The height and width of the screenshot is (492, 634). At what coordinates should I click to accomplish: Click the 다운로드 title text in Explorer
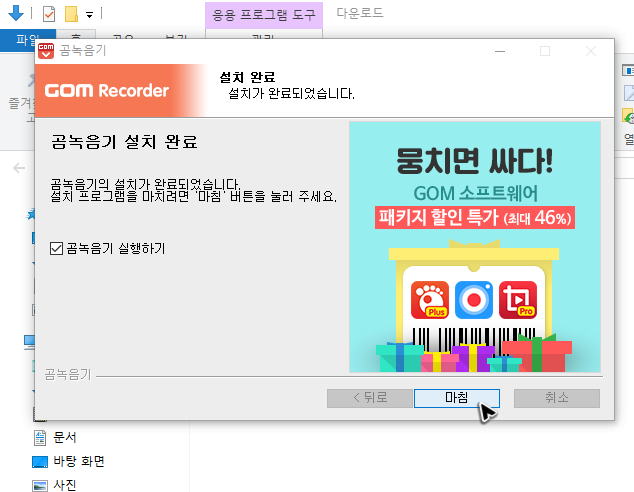(360, 13)
